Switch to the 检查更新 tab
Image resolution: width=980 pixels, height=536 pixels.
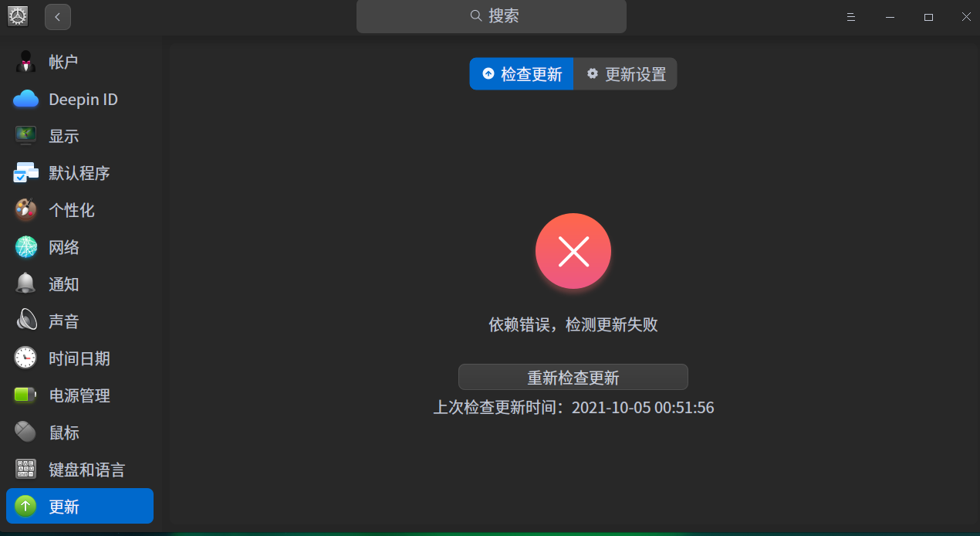[522, 74]
